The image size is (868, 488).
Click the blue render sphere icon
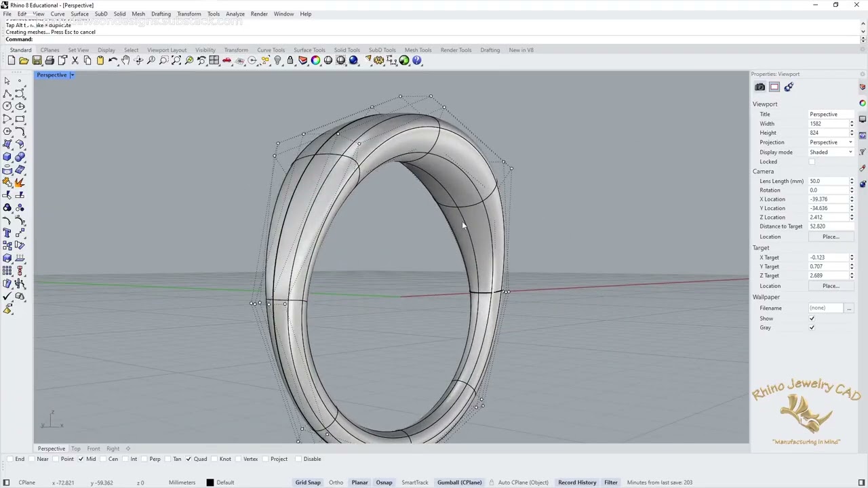click(353, 60)
